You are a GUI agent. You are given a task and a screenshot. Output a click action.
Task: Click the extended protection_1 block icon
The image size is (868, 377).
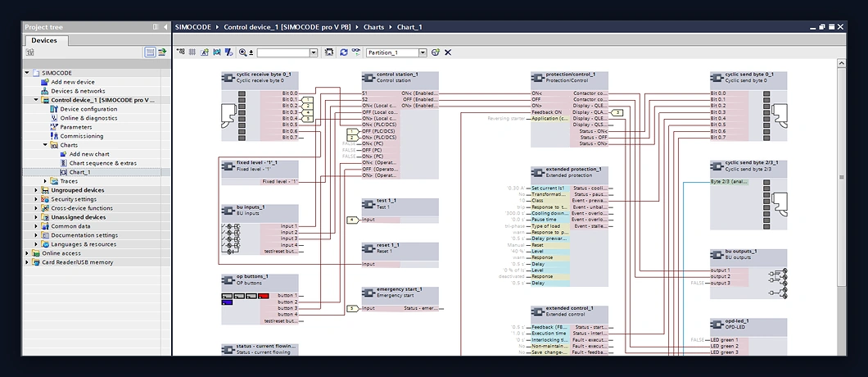point(537,172)
